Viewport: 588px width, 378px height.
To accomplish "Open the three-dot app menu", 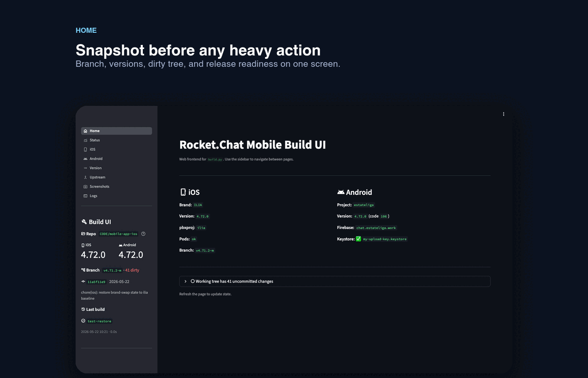I will coord(504,114).
